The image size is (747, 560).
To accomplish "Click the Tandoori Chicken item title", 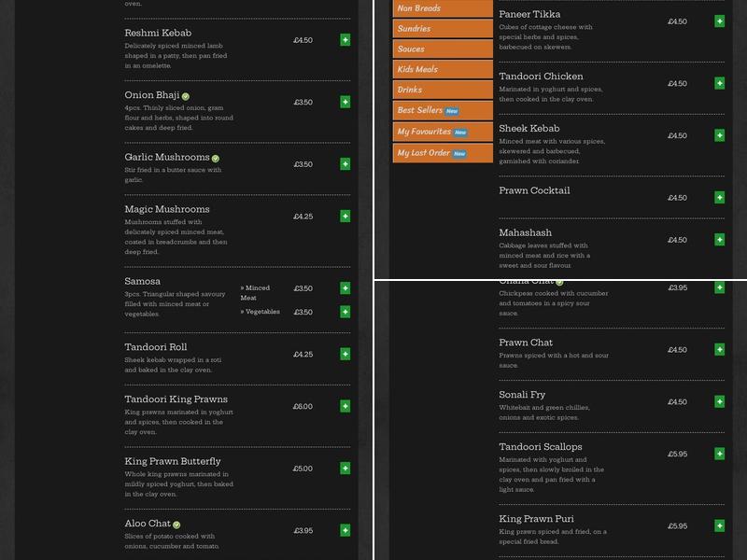I will [541, 77].
